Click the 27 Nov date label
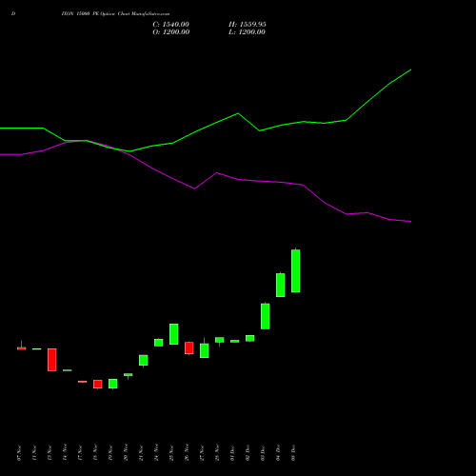This screenshot has width=476, height=476. pyautogui.click(x=202, y=453)
